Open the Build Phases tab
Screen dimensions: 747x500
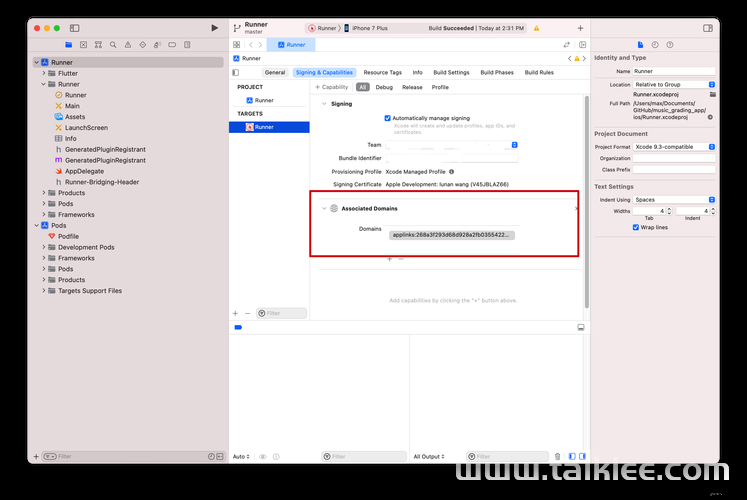(497, 72)
